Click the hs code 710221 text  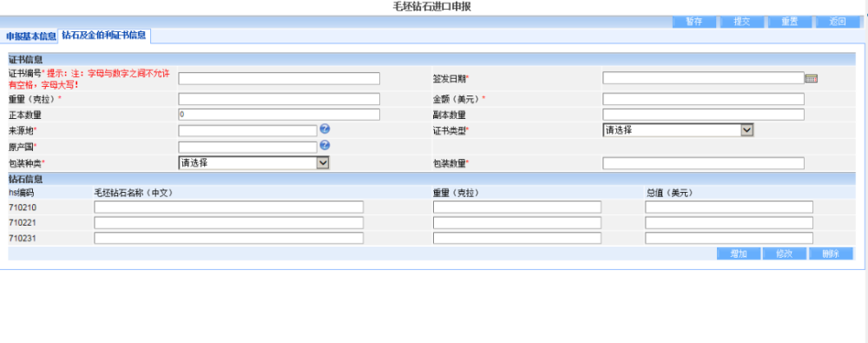23,223
